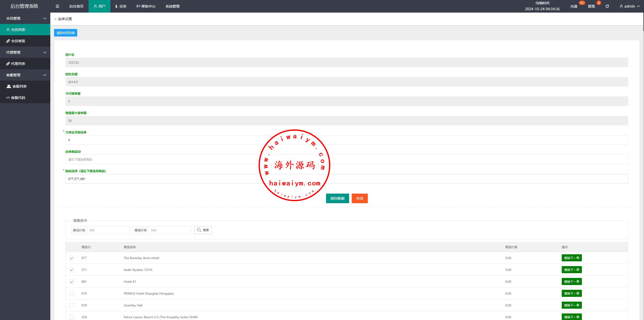Uncheck product 681 Hotel 41
The width and height of the screenshot is (644, 320).
[72, 282]
